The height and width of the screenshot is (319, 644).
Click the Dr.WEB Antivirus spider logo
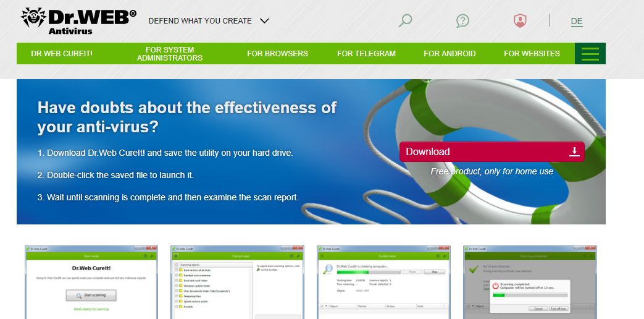(78, 21)
